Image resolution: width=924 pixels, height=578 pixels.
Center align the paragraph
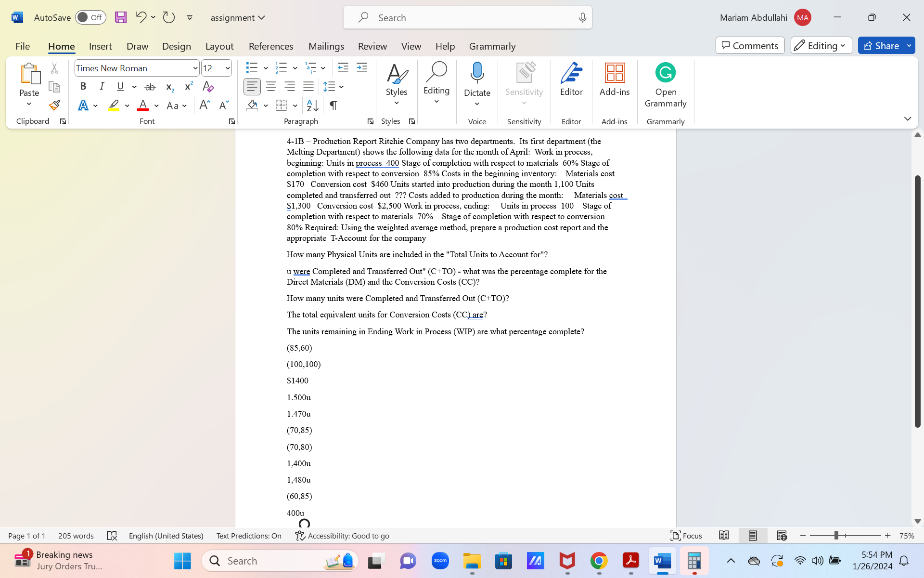point(271,87)
